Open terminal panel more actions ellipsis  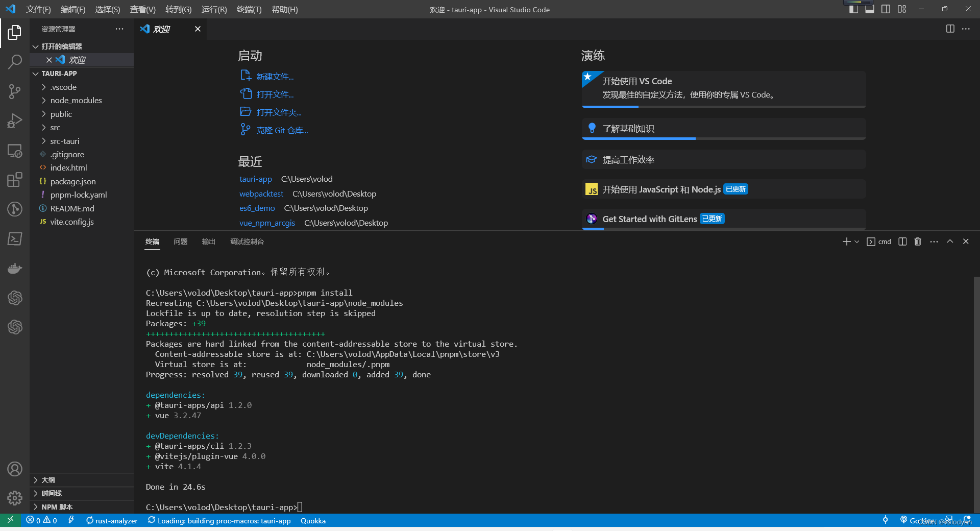point(934,242)
